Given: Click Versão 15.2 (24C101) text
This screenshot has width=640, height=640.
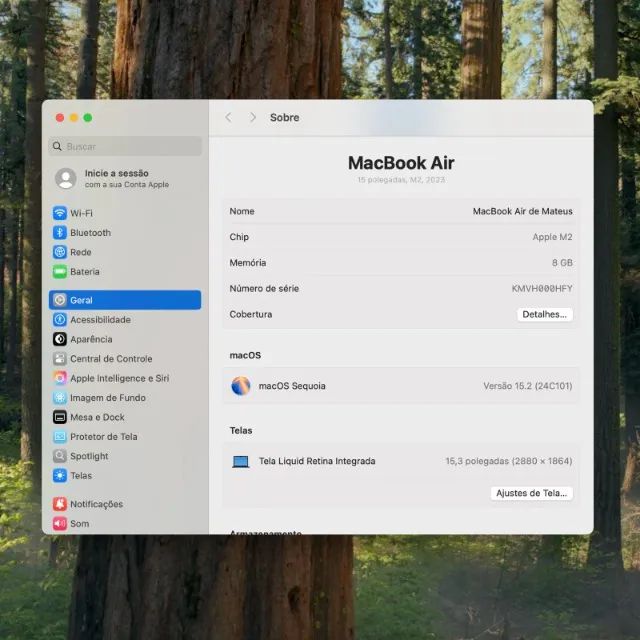Looking at the screenshot, I should [x=528, y=386].
